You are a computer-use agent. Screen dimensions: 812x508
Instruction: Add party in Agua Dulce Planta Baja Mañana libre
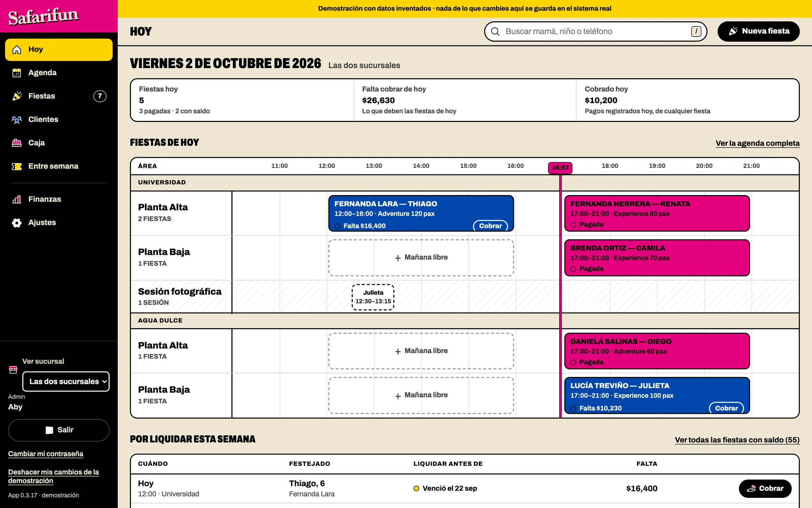(x=421, y=395)
